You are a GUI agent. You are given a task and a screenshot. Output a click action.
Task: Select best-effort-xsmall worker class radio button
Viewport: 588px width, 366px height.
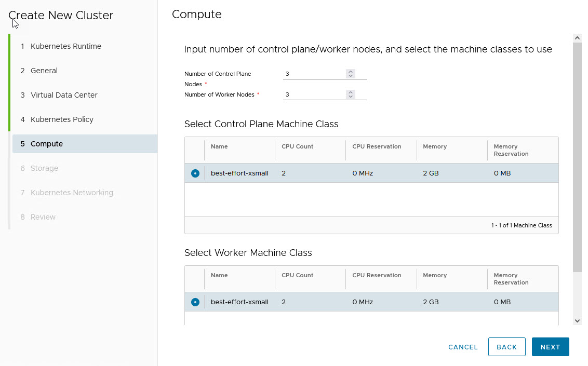(195, 302)
